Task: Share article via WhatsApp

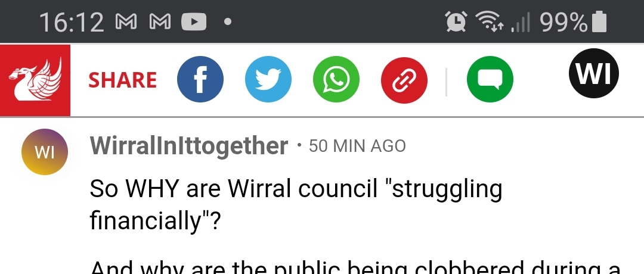Action: (x=336, y=79)
